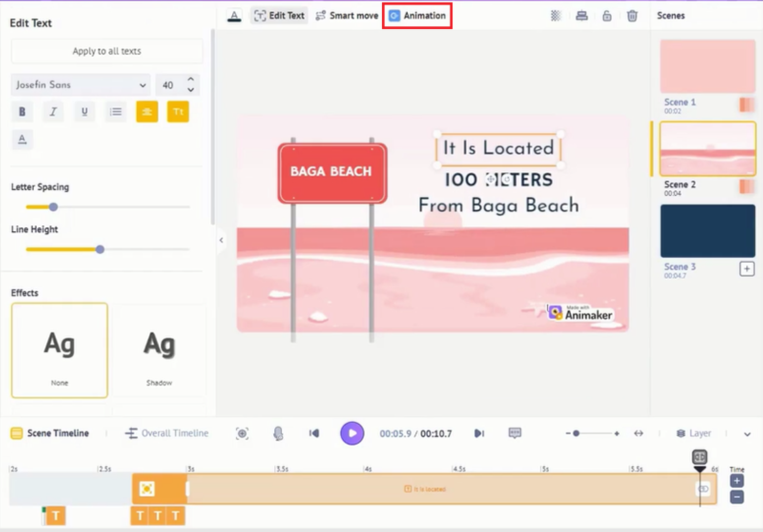Viewport: 763px width, 532px height.
Task: Unlock the selected text element
Action: (x=607, y=16)
